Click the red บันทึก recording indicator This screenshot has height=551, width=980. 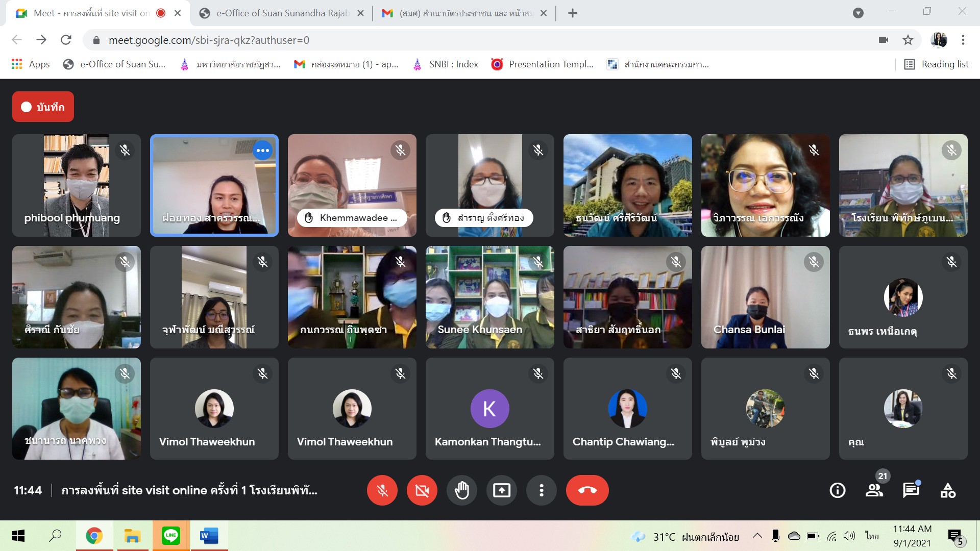43,107
